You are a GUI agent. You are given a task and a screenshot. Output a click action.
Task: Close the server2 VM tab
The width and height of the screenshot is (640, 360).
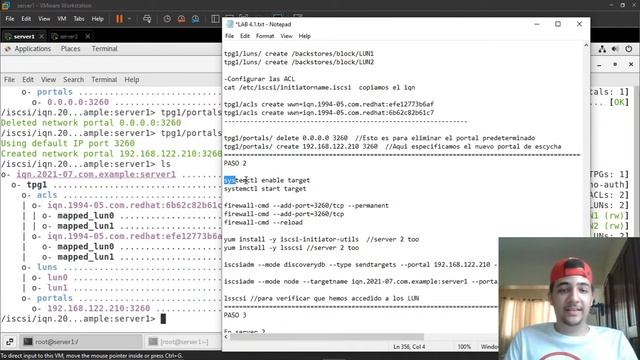[x=88, y=36]
